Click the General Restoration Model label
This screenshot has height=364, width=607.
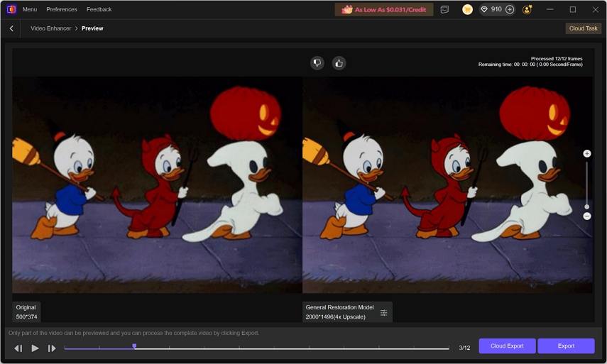(339, 307)
